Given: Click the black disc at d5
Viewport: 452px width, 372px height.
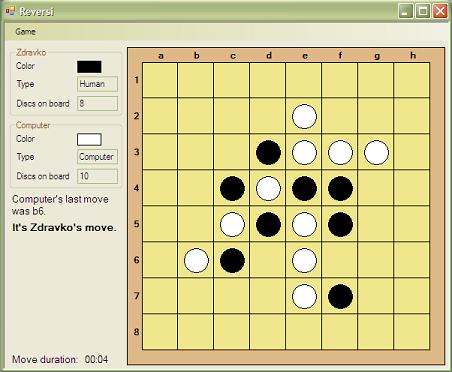Looking at the screenshot, I should [x=268, y=224].
